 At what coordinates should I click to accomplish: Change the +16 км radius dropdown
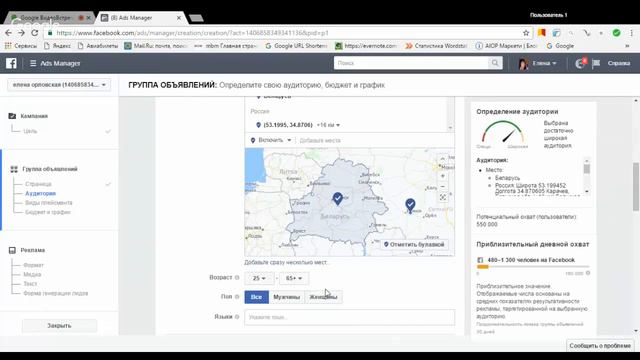point(329,125)
